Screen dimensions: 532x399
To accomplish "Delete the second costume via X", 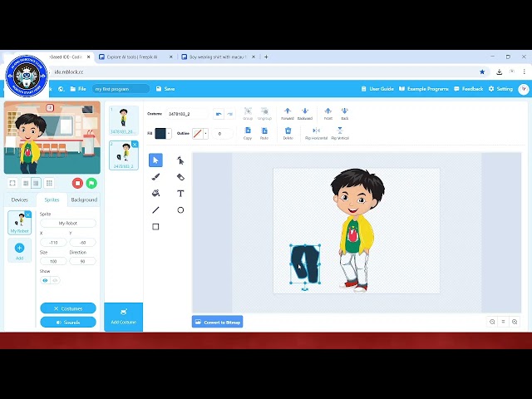I will coord(135,145).
